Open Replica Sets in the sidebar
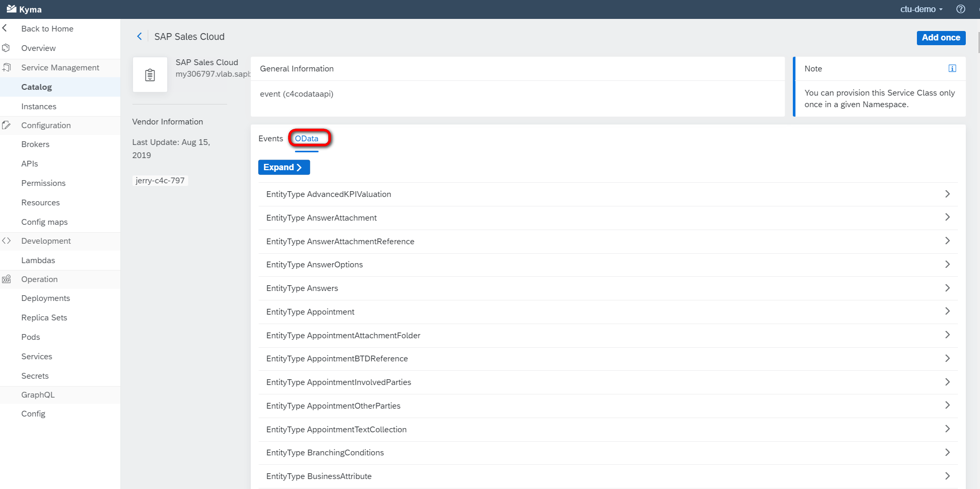The image size is (980, 489). (44, 317)
